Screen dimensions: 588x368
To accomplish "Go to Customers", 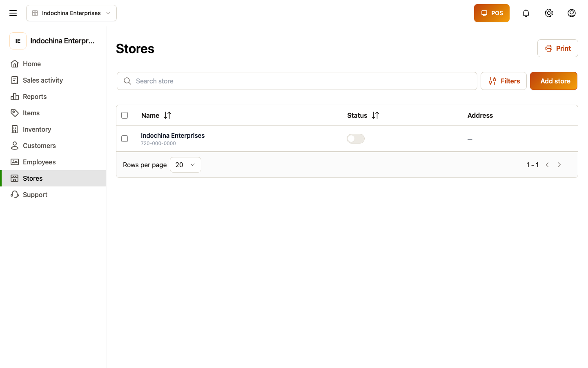I will pos(53,146).
